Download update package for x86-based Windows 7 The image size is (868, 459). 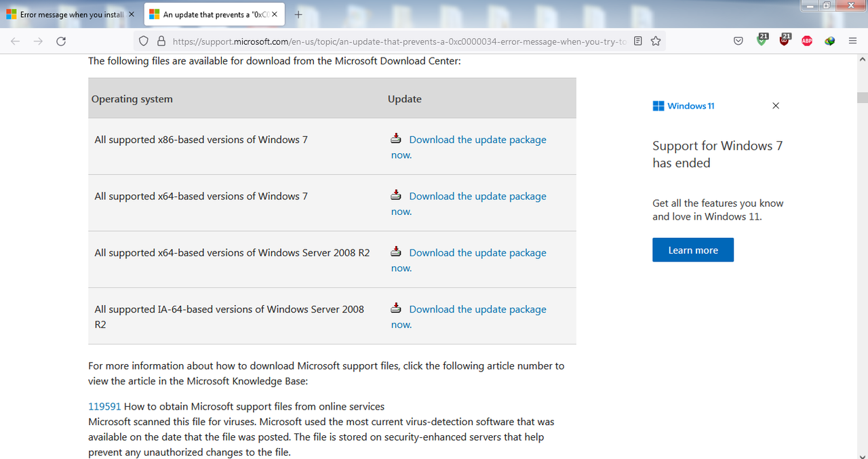[469, 147]
